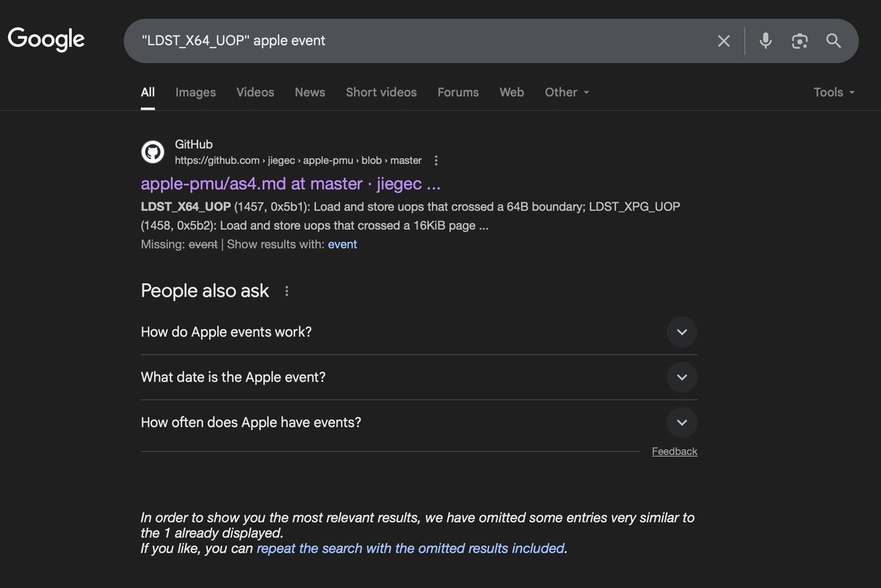Switch to the Short videos tab
881x588 pixels.
tap(381, 92)
